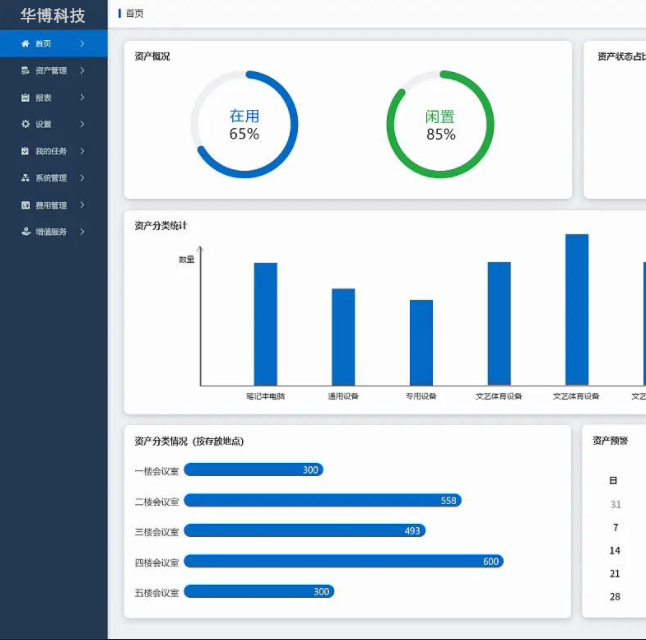Expand the 报表 submenu arrow

click(x=82, y=98)
